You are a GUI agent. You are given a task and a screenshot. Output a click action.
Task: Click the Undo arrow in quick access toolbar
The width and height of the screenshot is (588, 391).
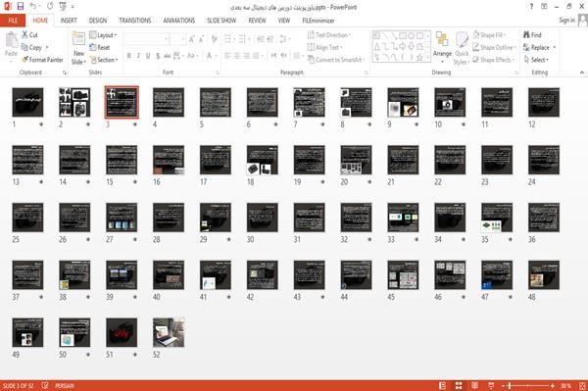(33, 6)
